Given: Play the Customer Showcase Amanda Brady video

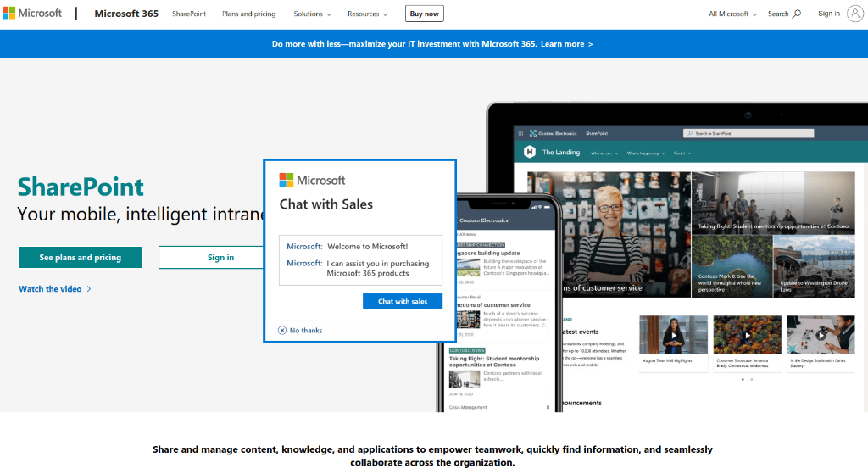Looking at the screenshot, I should coord(748,335).
